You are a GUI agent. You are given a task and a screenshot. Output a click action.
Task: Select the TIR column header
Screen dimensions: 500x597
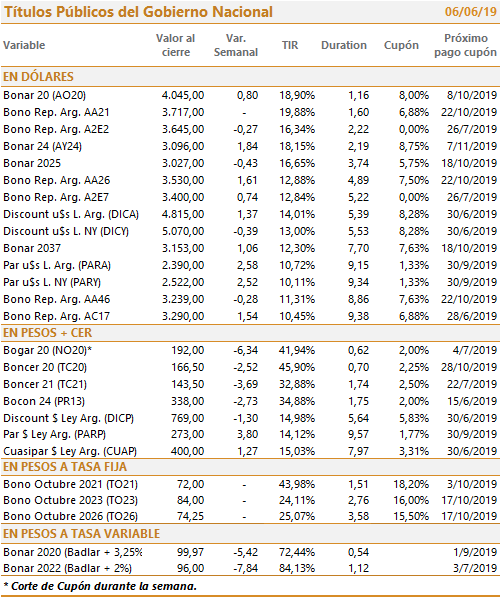coord(290,45)
